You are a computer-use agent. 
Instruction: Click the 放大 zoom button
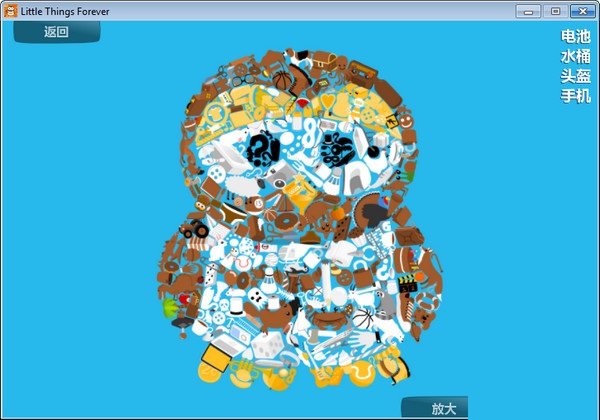(435, 408)
